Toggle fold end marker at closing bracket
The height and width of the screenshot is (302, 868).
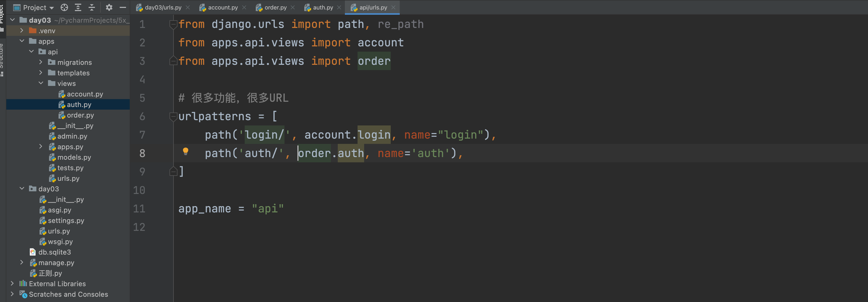173,172
